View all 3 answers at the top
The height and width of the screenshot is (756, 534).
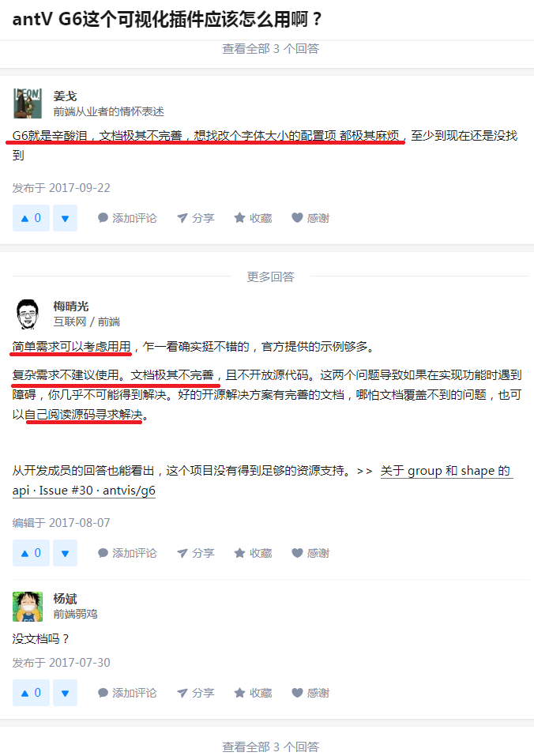270,49
